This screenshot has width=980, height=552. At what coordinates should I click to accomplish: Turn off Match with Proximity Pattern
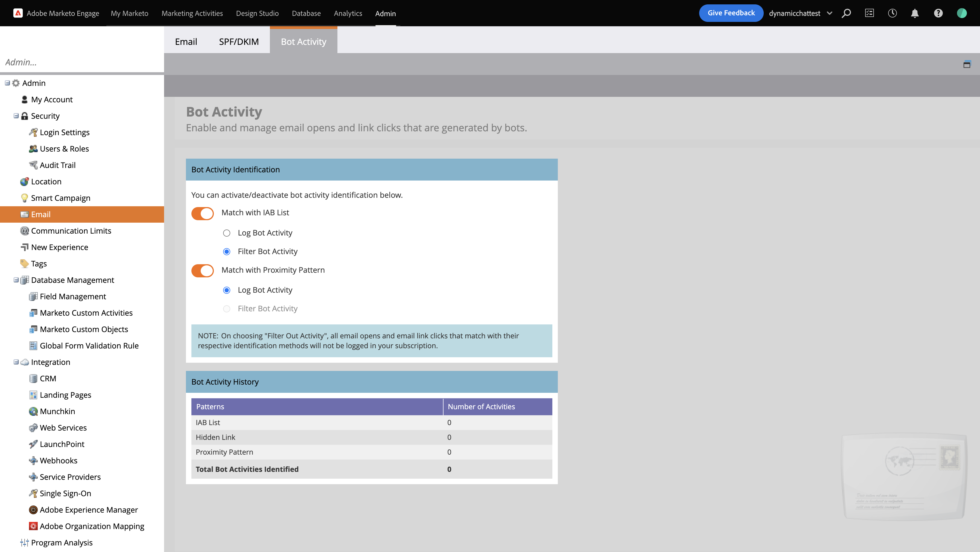[x=202, y=271]
